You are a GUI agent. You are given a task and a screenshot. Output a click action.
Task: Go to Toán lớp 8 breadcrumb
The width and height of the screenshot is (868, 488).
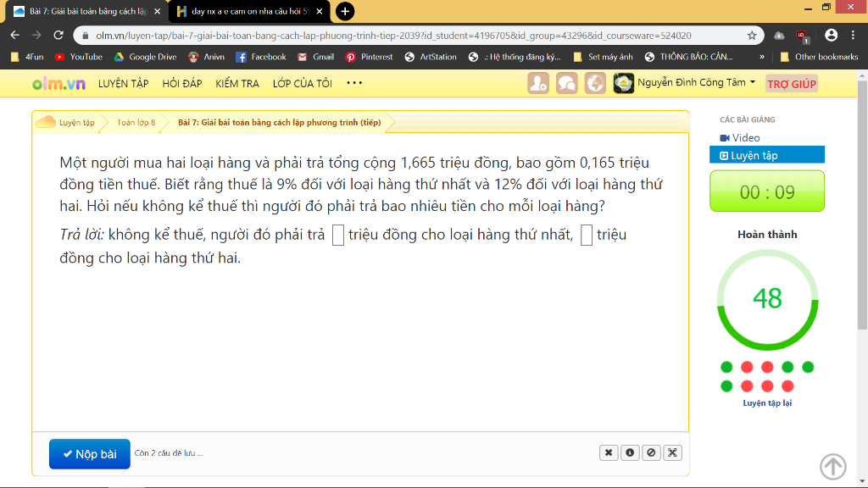coord(136,122)
